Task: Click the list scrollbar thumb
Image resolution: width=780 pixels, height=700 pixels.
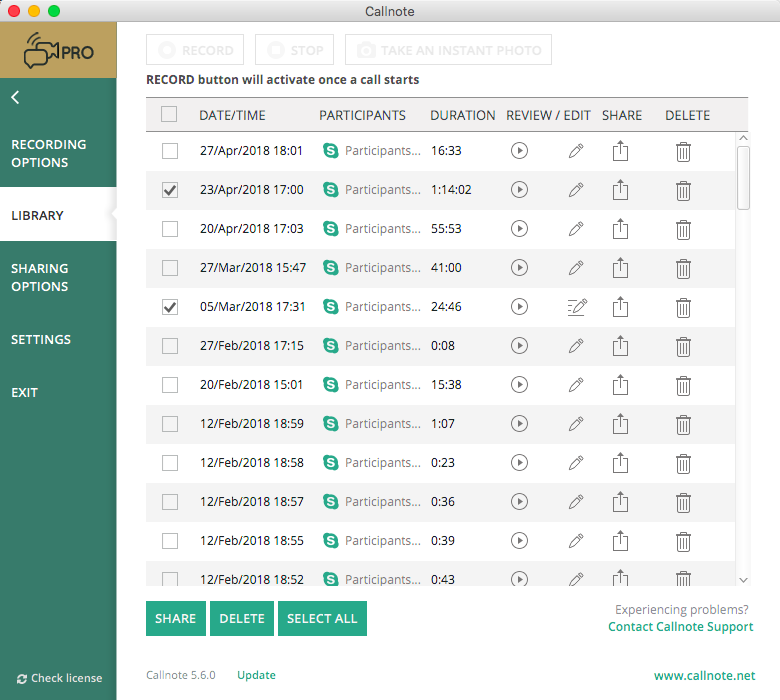Action: (743, 178)
